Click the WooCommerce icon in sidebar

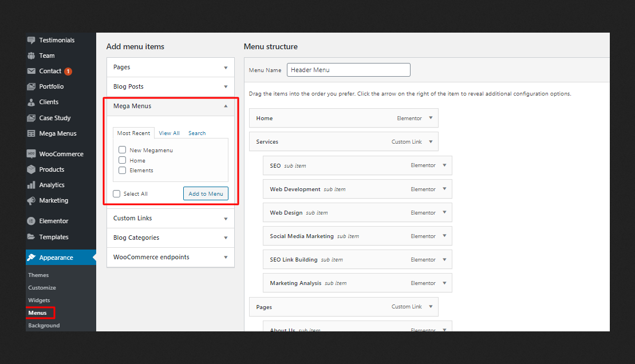(x=31, y=154)
